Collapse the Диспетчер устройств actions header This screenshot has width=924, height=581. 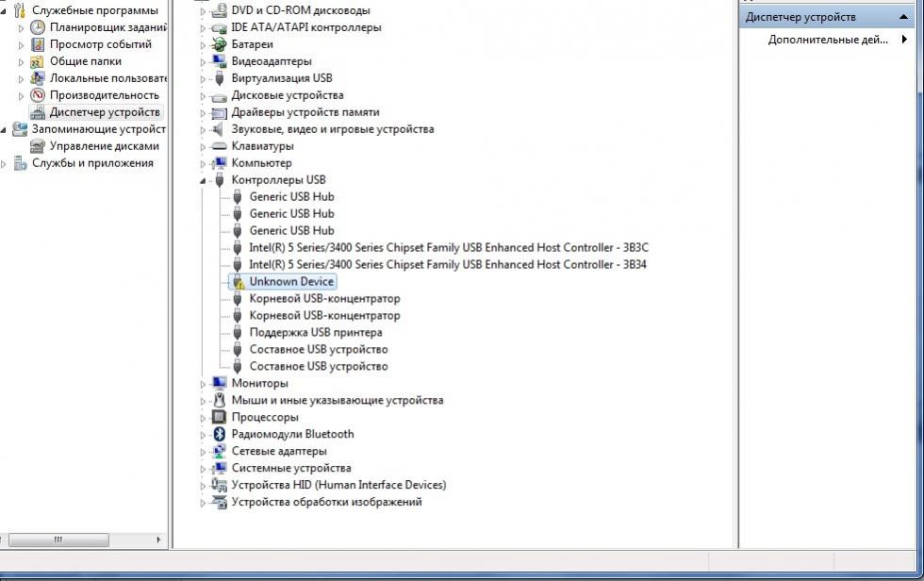tap(903, 17)
